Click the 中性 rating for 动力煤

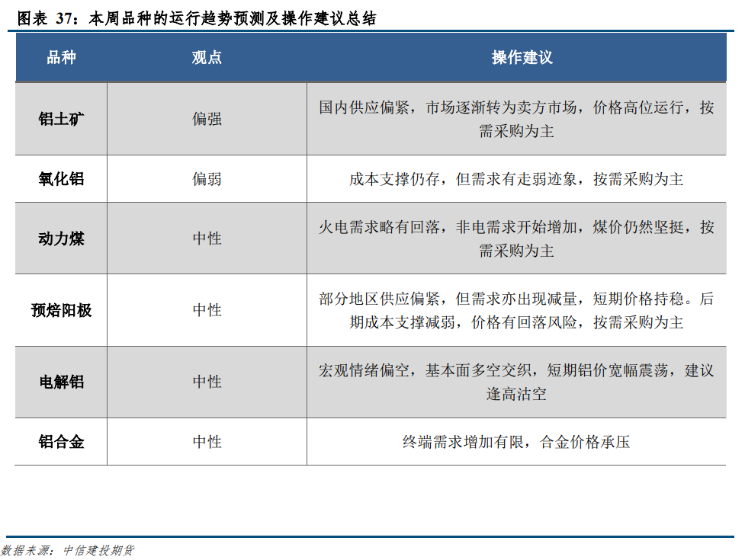tap(206, 237)
